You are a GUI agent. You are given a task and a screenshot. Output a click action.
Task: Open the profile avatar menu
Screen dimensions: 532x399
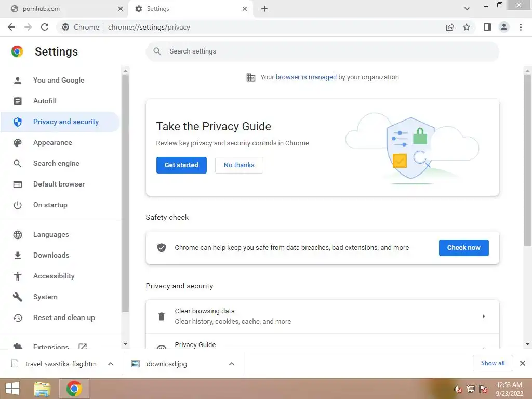click(504, 27)
